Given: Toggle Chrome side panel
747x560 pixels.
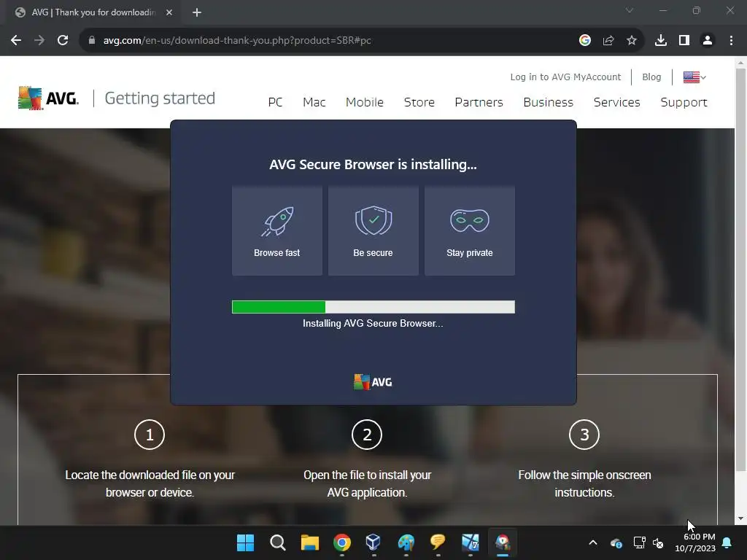Looking at the screenshot, I should (684, 41).
